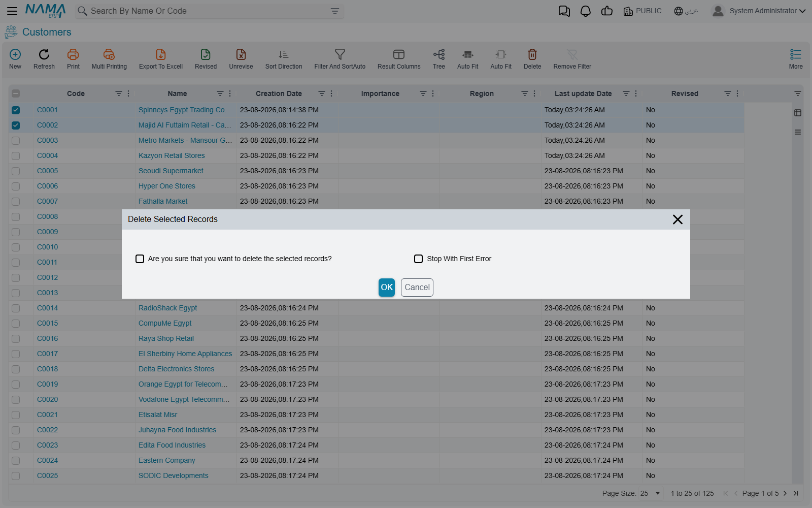Viewport: 812px width, 508px height.
Task: Open the chat messages icon
Action: pyautogui.click(x=564, y=11)
